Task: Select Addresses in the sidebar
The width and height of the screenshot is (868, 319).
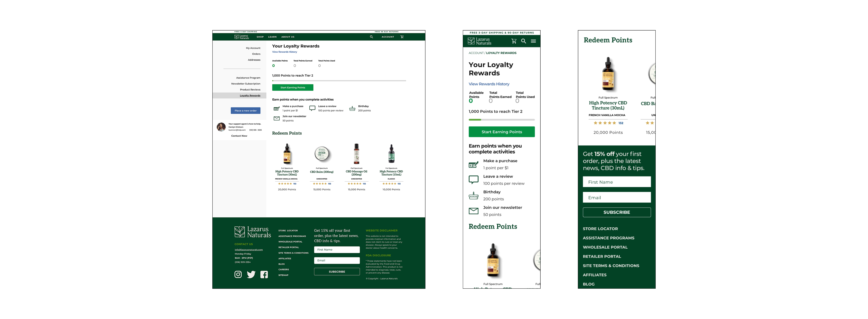Action: point(254,60)
